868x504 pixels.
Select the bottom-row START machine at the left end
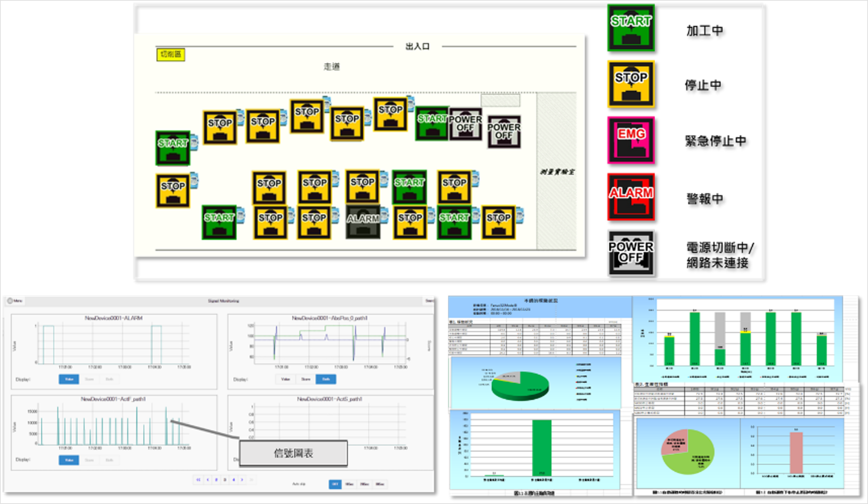click(x=219, y=222)
